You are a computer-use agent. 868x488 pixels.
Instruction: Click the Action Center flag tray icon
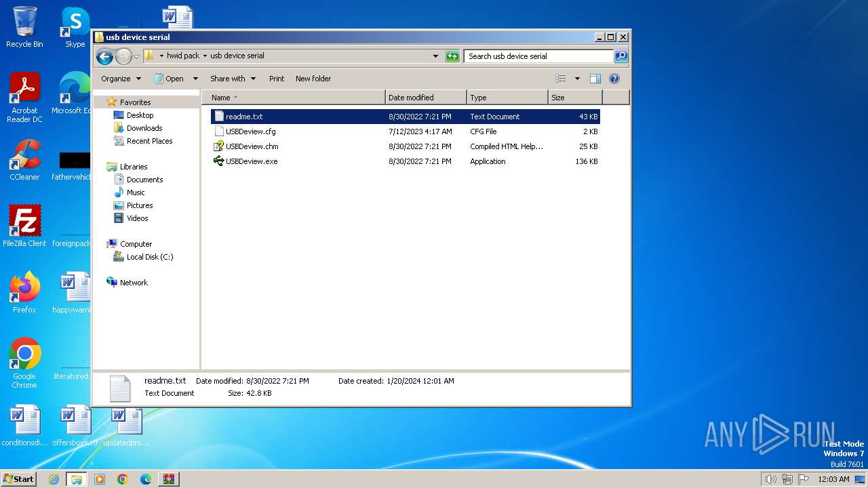coord(804,479)
